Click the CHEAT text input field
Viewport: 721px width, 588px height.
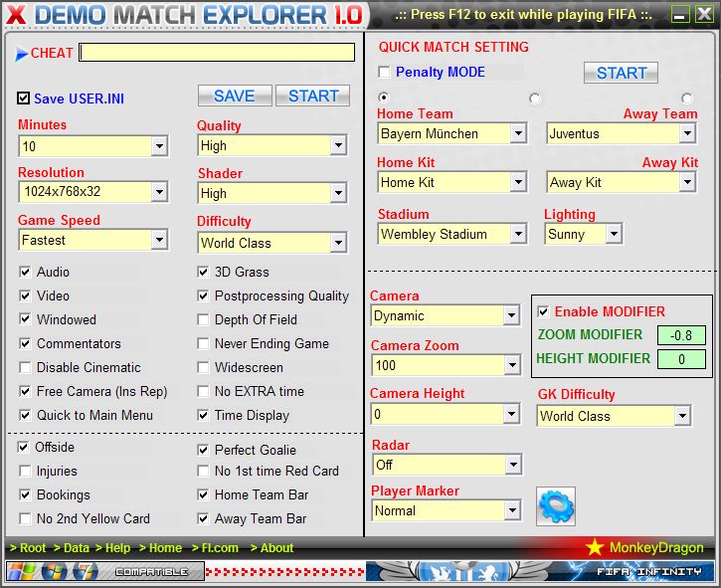coord(217,53)
